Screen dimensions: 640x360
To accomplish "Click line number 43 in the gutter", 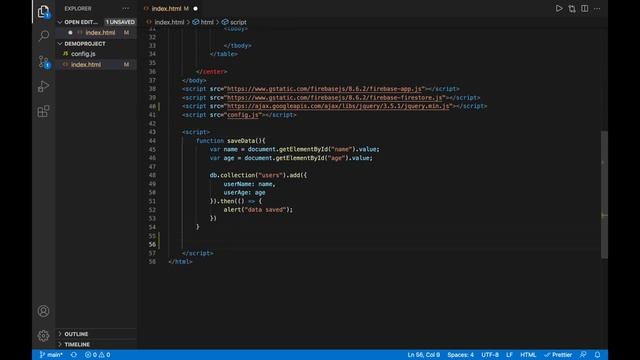I will click(x=152, y=132).
